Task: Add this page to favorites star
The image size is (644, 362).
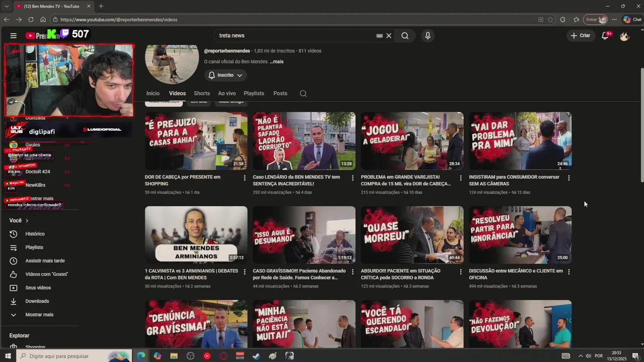Action: tap(550, 20)
